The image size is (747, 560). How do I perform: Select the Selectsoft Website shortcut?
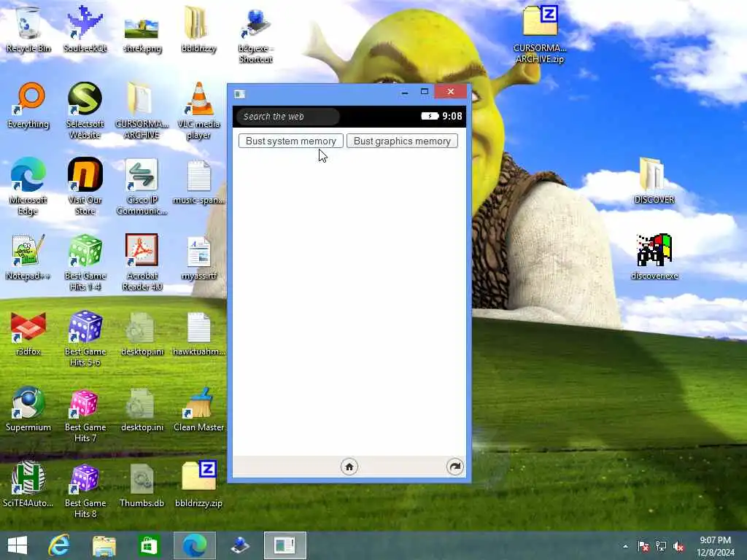coord(85,111)
